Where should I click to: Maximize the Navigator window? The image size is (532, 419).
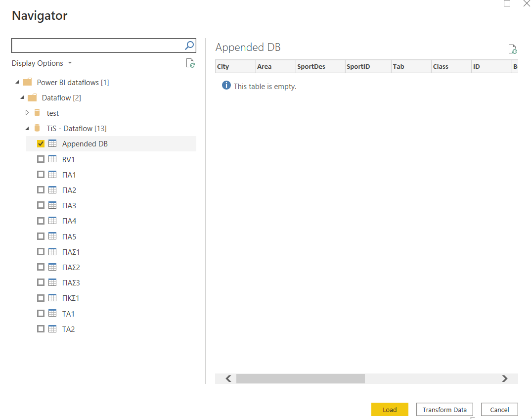[507, 3]
